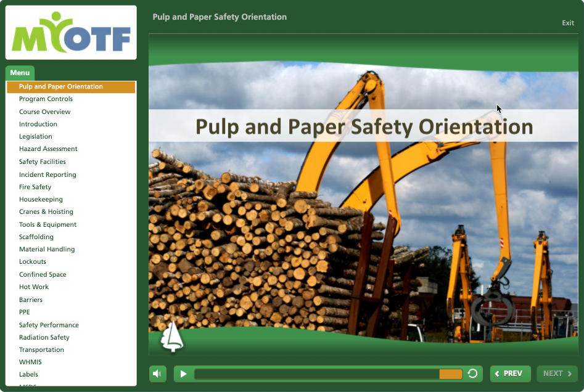Screen dimensions: 584x392
Task: Mute the course audio with speaker icon
Action: [x=157, y=374]
